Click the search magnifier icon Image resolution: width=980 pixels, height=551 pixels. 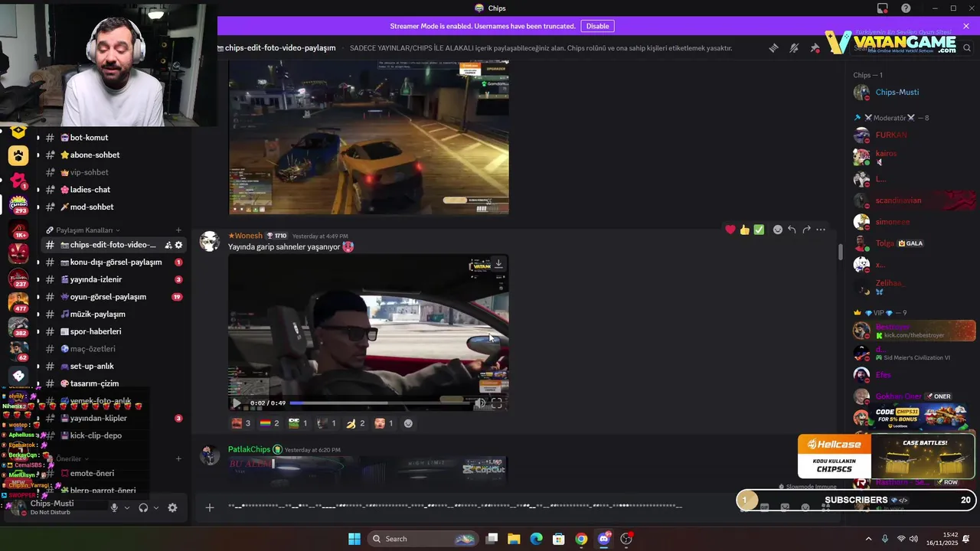tap(967, 47)
